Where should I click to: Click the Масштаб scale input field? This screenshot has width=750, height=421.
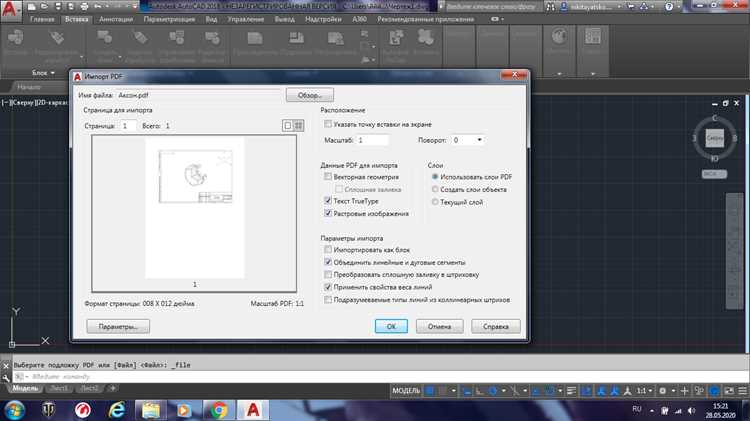click(372, 140)
